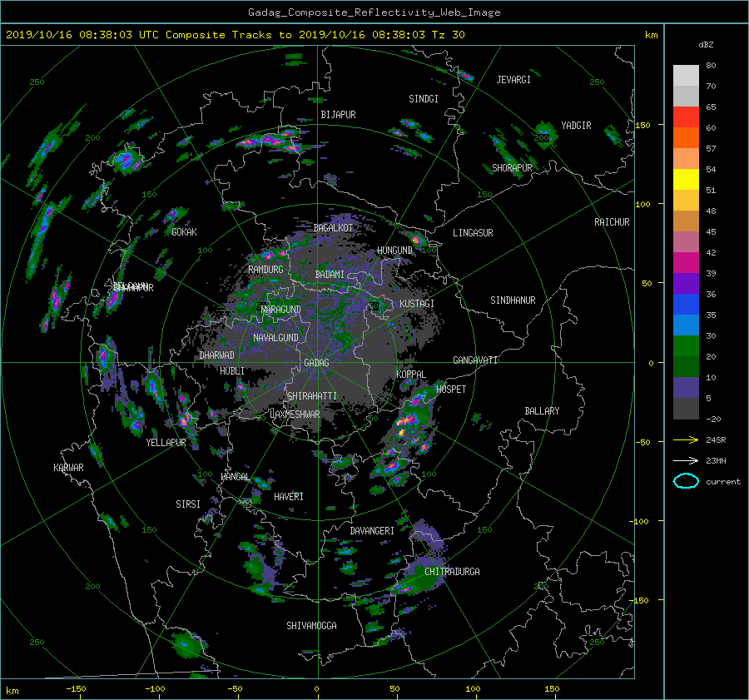Click the storm echo south of Bijapur
749x700 pixels.
click(x=271, y=141)
